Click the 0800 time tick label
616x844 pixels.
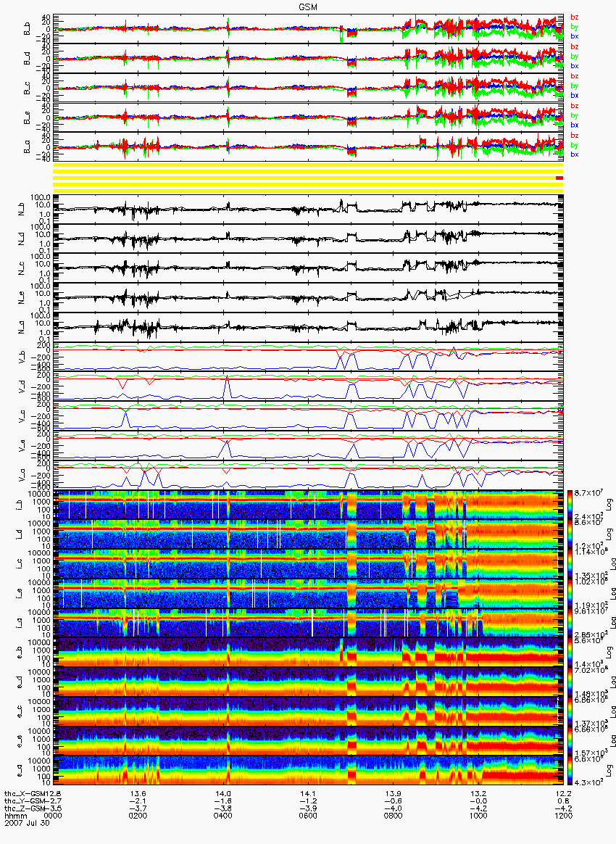point(393,816)
